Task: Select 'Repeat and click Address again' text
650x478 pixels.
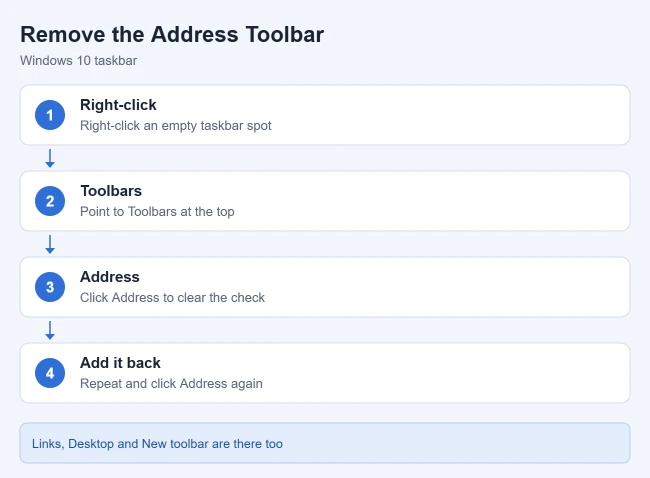Action: pyautogui.click(x=171, y=383)
